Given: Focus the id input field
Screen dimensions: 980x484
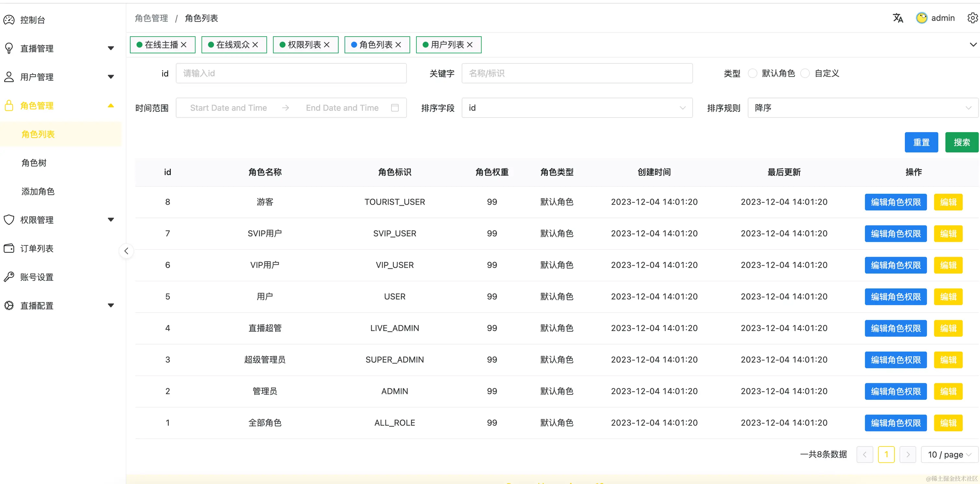Looking at the screenshot, I should (291, 73).
